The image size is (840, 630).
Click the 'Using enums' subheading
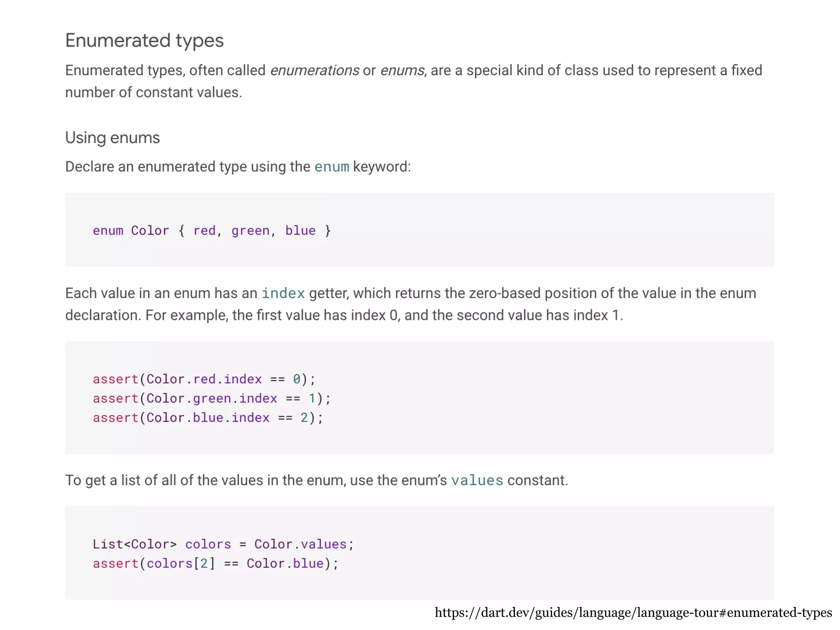coord(112,137)
